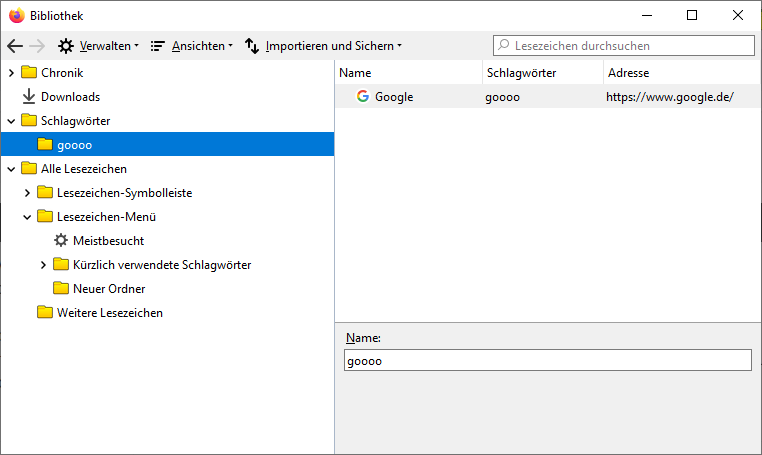Image resolution: width=762 pixels, height=455 pixels.
Task: Click the Name text field with goooo
Action: click(546, 361)
